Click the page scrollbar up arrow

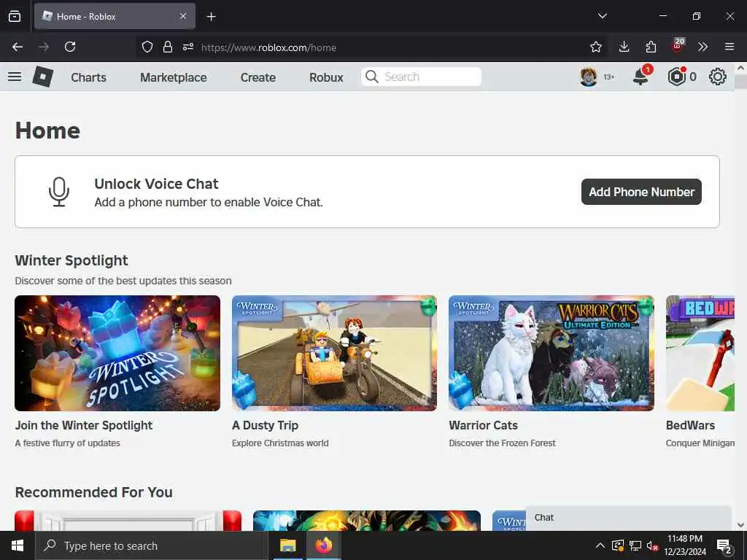tap(741, 68)
